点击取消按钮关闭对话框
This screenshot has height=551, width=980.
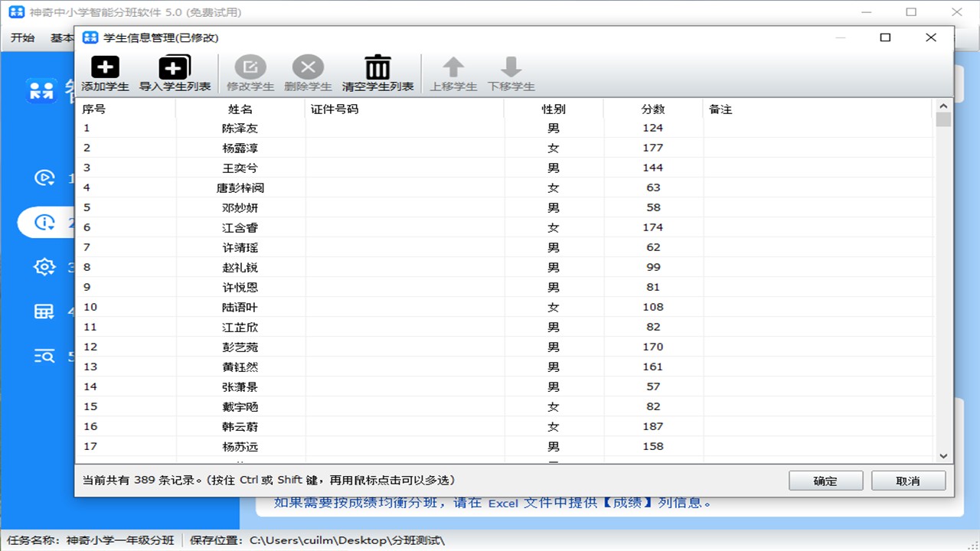pos(908,481)
